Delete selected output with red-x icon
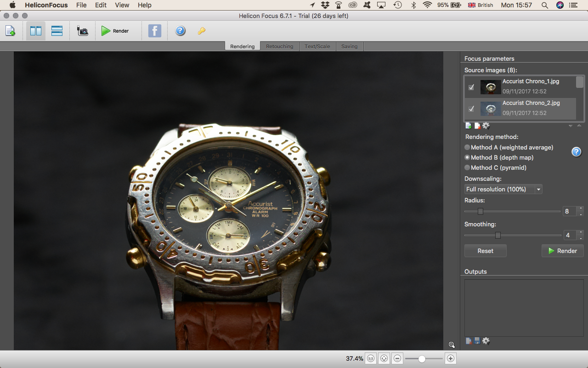The height and width of the screenshot is (368, 588). (469, 341)
